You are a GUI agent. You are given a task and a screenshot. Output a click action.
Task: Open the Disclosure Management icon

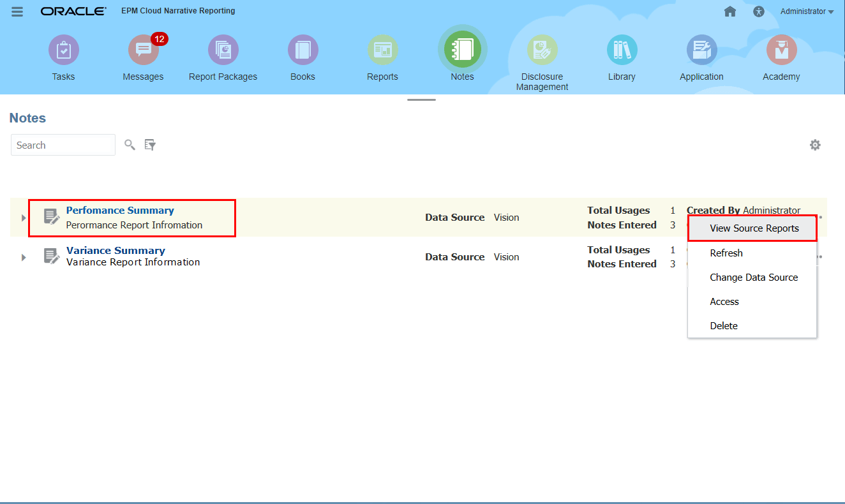click(542, 50)
